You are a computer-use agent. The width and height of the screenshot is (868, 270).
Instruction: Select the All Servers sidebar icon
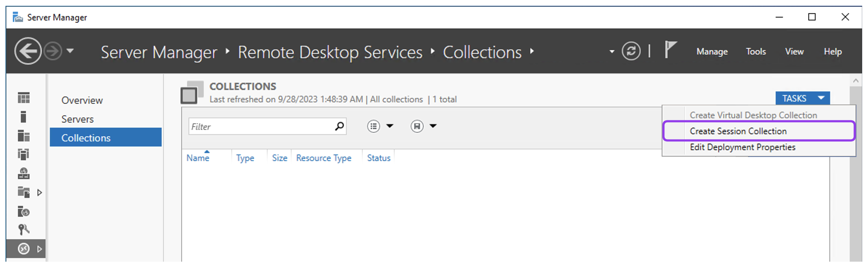tap(24, 136)
